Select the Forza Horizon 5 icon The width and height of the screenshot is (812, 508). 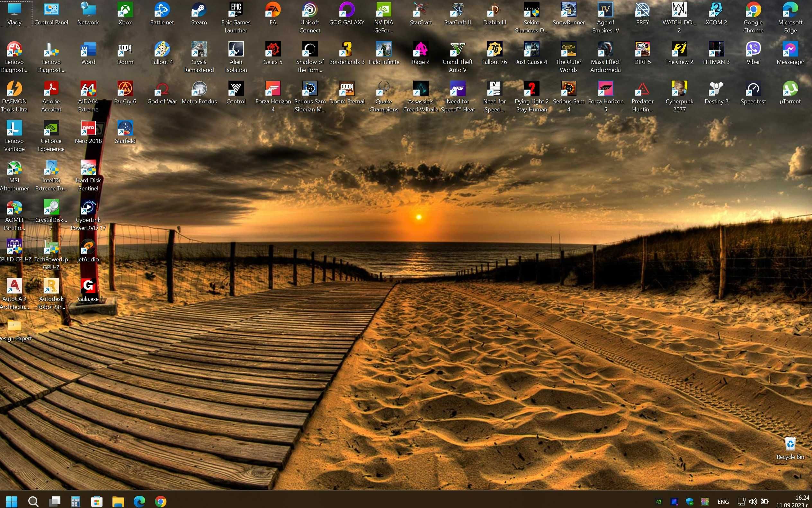[x=606, y=96]
